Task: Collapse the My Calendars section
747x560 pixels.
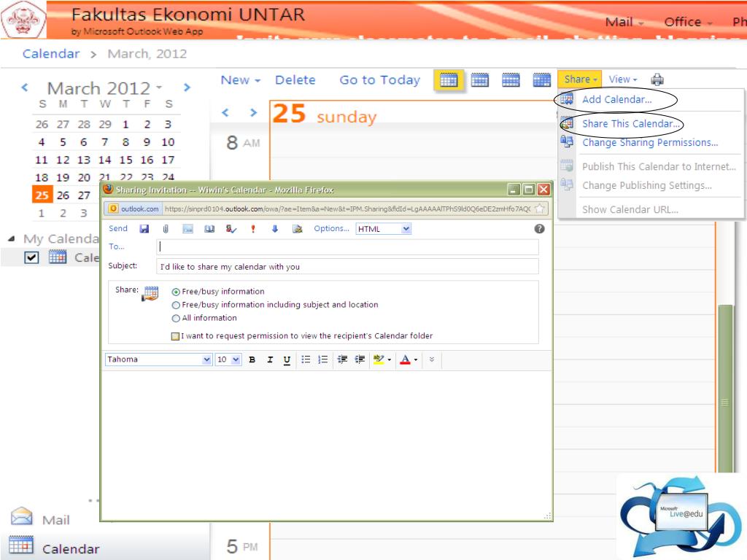Action: click(x=12, y=238)
